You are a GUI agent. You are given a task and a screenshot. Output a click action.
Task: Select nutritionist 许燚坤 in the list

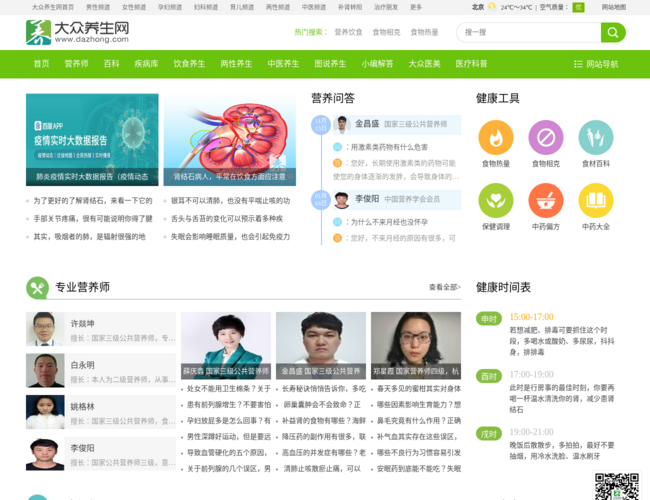(x=101, y=329)
